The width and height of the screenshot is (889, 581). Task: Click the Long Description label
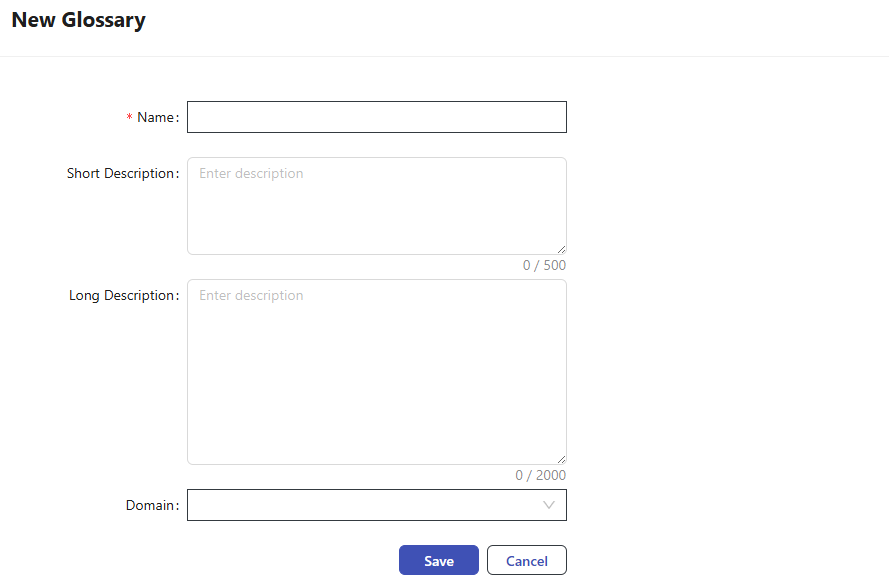coord(121,295)
